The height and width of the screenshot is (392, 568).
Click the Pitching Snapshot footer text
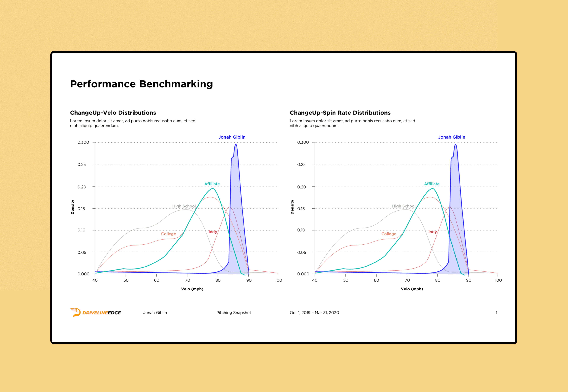(x=233, y=312)
